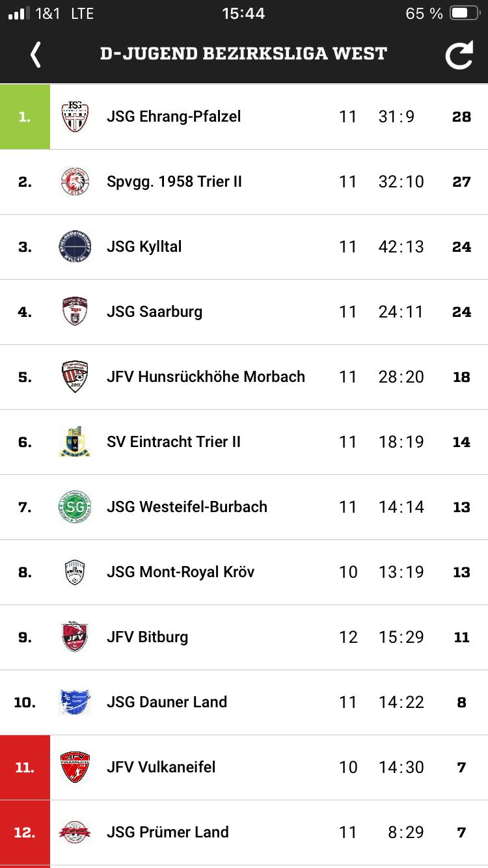
Task: Open JFV Hunsrückhöhe Morbach crest
Action: [x=75, y=377]
